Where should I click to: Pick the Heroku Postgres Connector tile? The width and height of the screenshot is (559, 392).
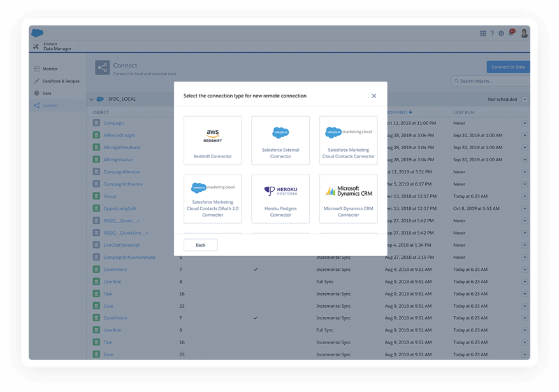[x=280, y=199]
